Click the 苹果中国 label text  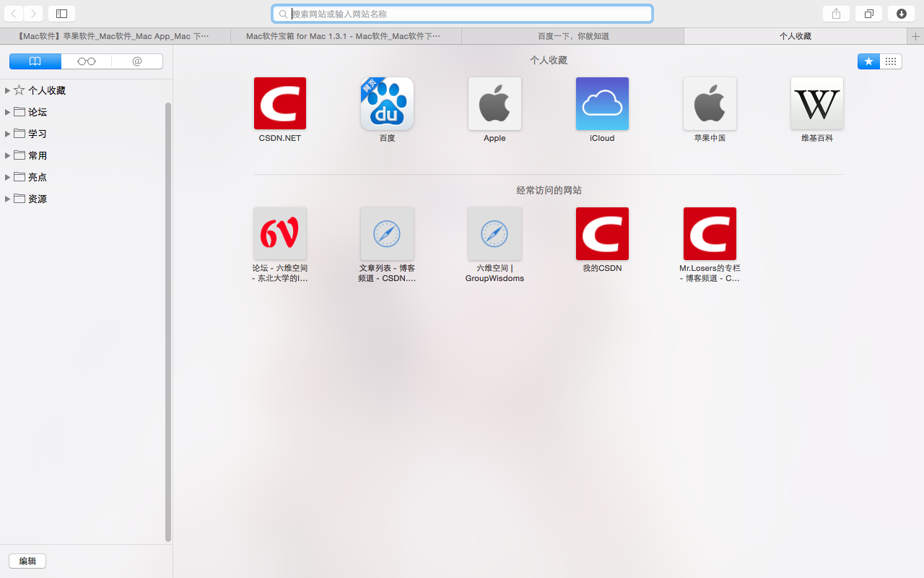click(710, 138)
